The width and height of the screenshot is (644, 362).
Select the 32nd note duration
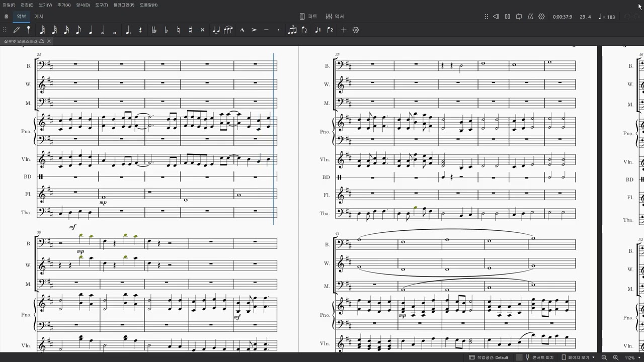click(54, 30)
